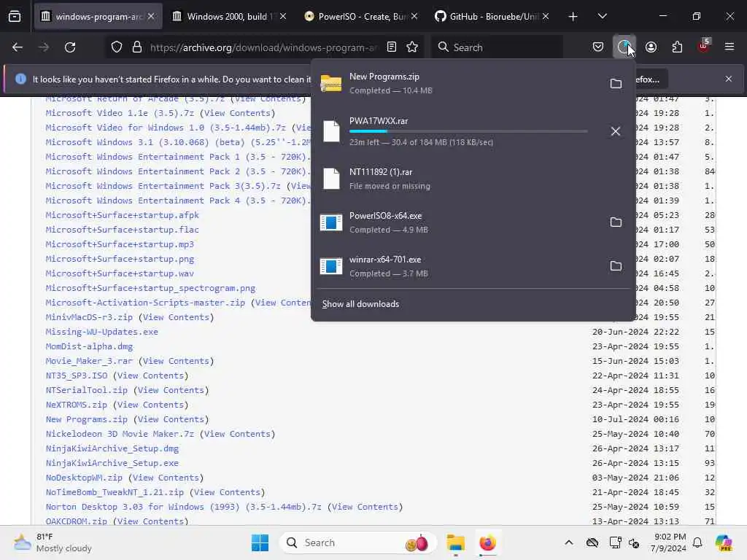The image size is (747, 560).
Task: Toggle reader view in address bar
Action: 392,47
